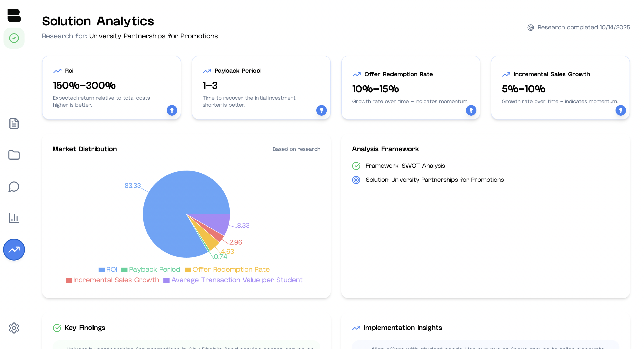Screen dimensions: 644x349
Task: Click the 2.96 pie chart label
Action: pos(235,242)
